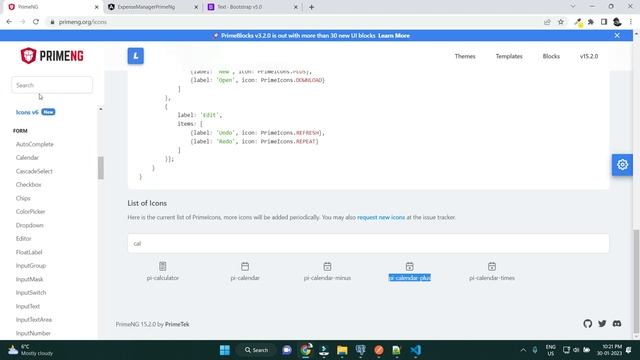The image size is (640, 360).
Task: Open Chips in the sidebar
Action: click(x=23, y=198)
